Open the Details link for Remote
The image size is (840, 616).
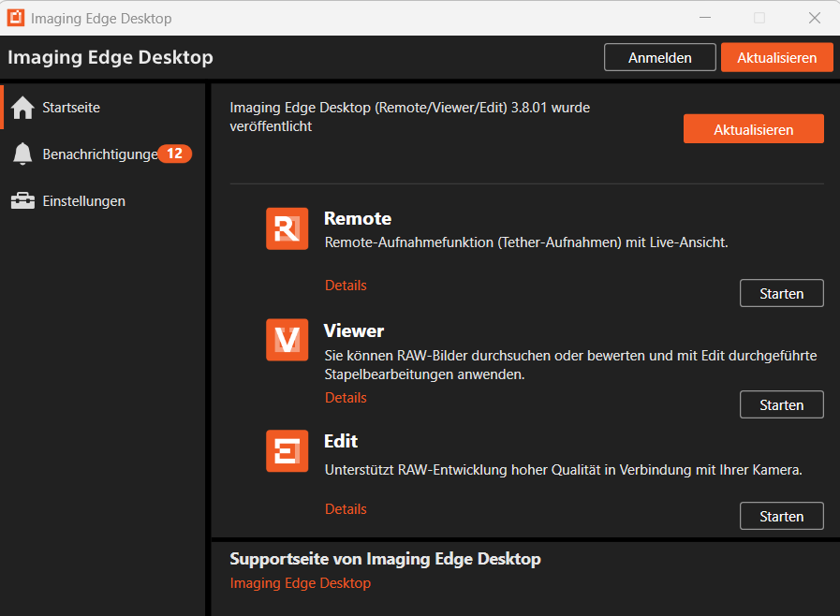pyautogui.click(x=346, y=285)
